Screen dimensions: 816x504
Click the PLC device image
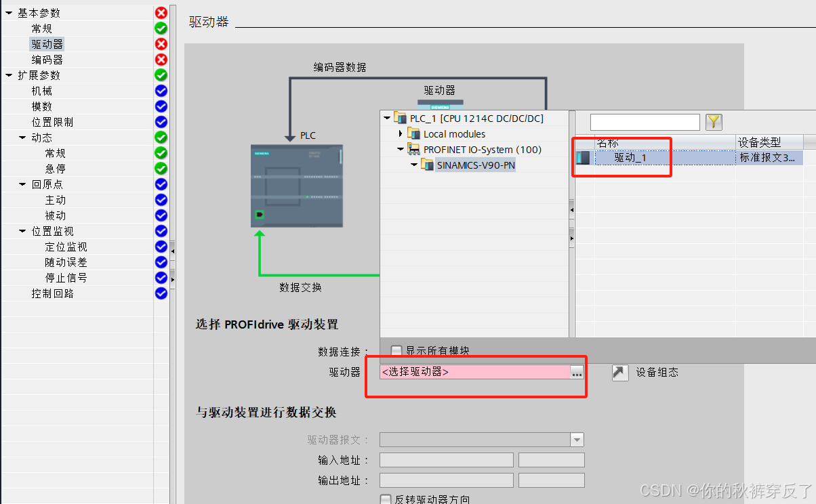coord(297,186)
